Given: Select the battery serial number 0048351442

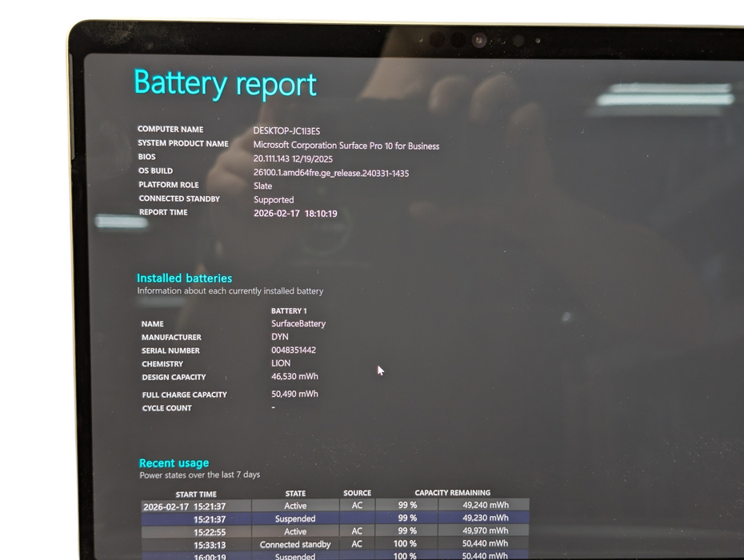Looking at the screenshot, I should click(x=296, y=350).
